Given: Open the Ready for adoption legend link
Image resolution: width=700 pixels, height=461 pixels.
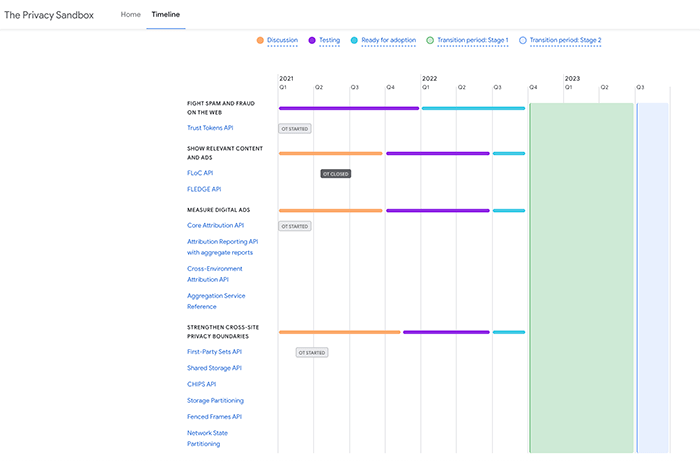Looking at the screenshot, I should tap(388, 40).
